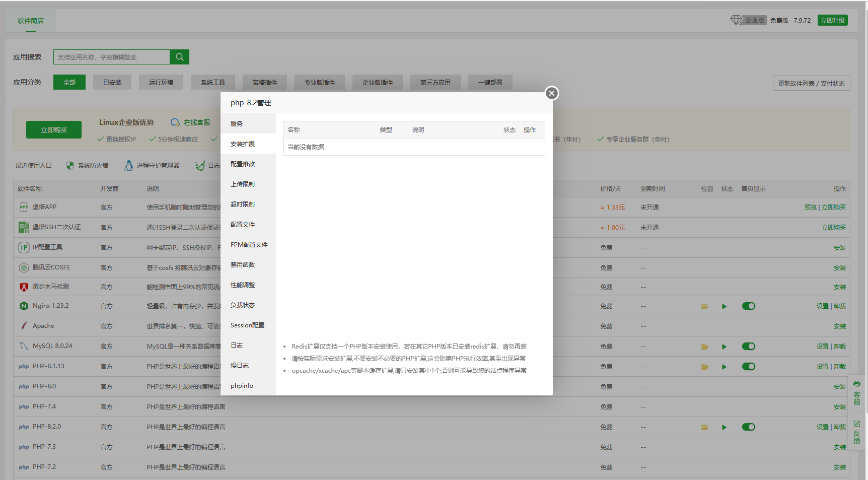Click 设置 link for Nginx 1.23.2
Image resolution: width=868 pixels, height=480 pixels.
823,306
